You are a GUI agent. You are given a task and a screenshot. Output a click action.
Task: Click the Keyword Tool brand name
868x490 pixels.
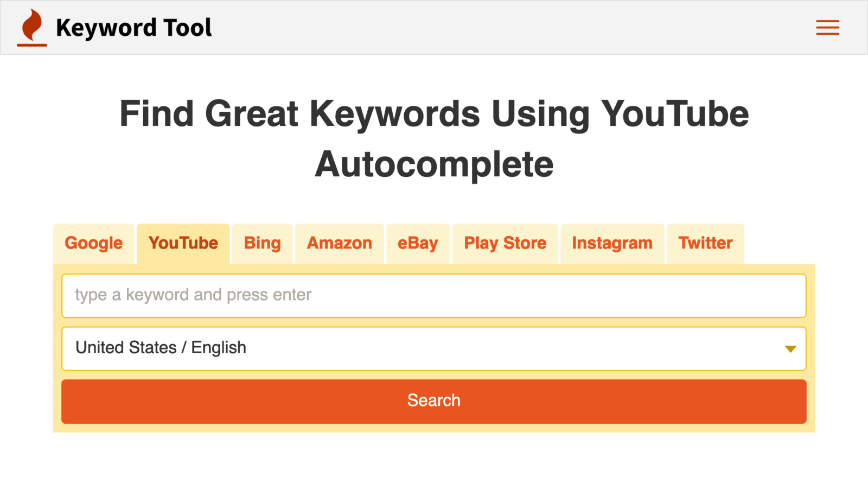[133, 28]
